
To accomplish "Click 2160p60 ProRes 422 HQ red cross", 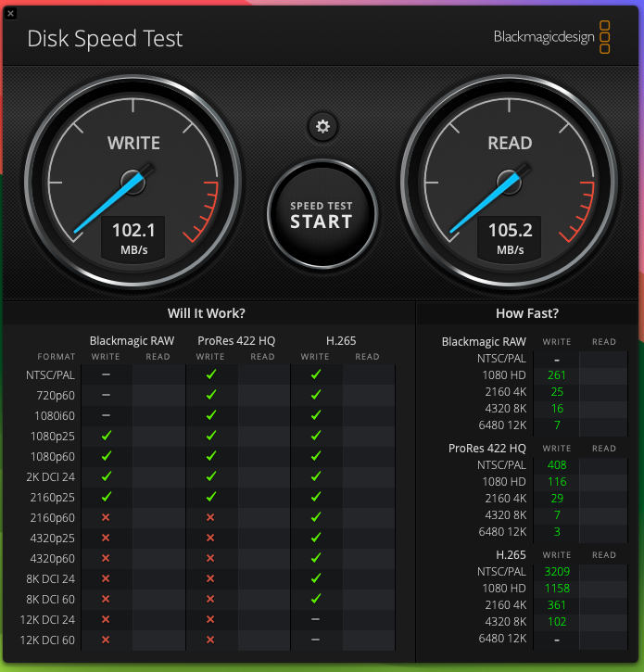I will [210, 517].
